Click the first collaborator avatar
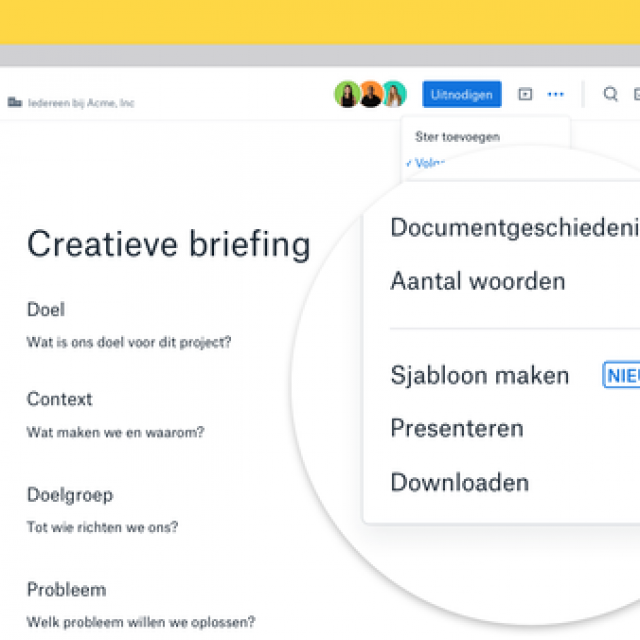The width and height of the screenshot is (640, 640). pos(347,95)
